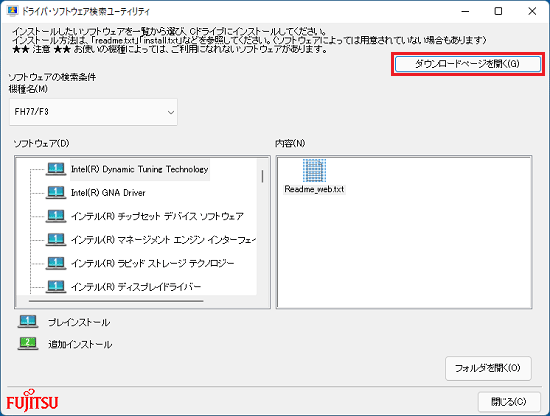Minimize the ドライバ・ソフトウェア検索ユーティリティ window
Screen dimensions: 550x416
coord(465,11)
